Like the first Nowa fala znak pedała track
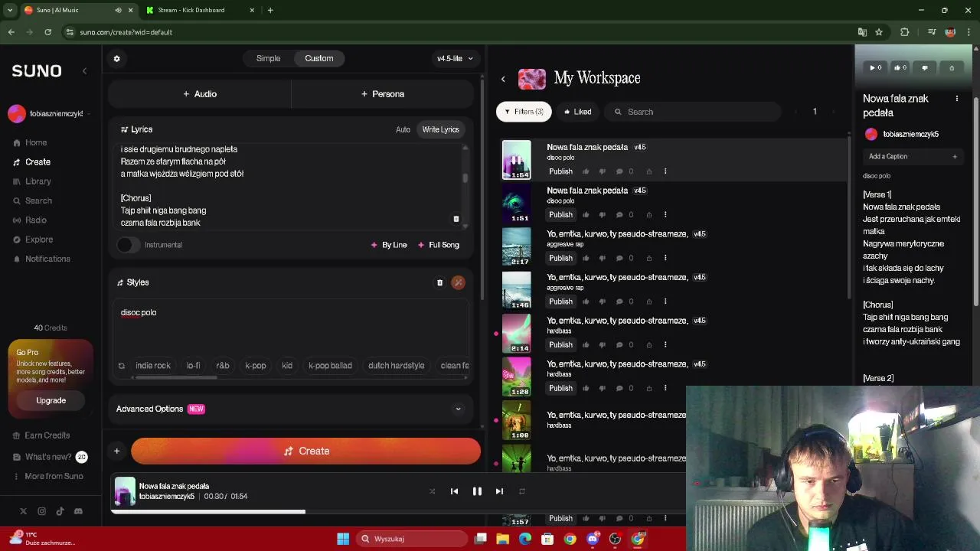The width and height of the screenshot is (980, 551). pos(586,171)
